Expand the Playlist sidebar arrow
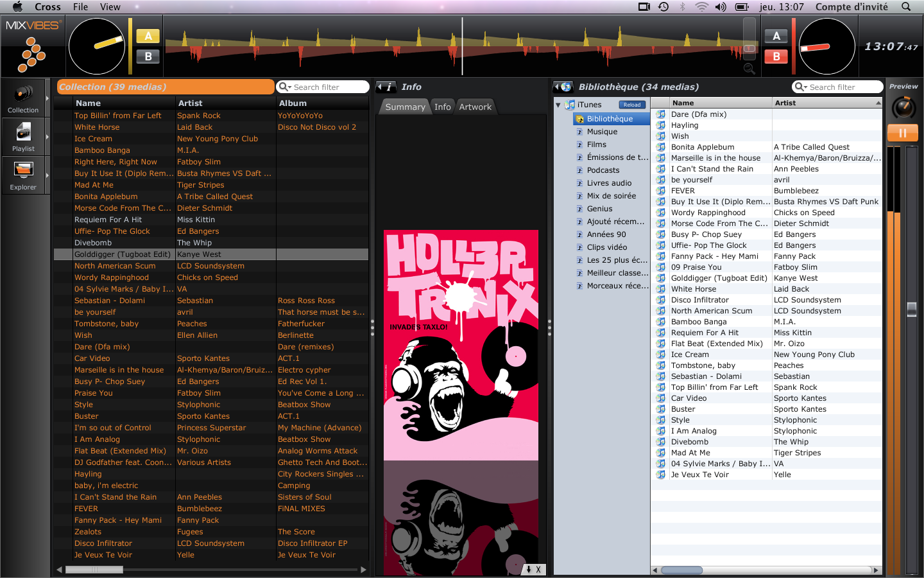The height and width of the screenshot is (578, 924). pos(47,137)
